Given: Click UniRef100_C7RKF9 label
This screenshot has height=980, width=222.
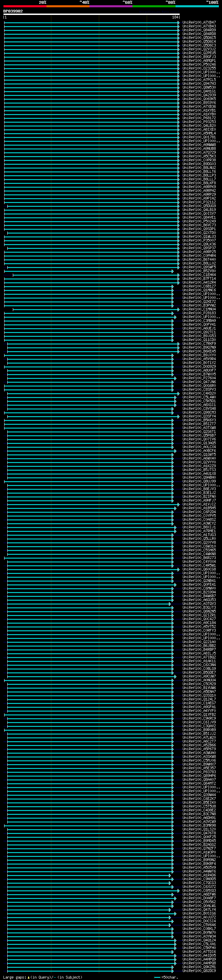Looking at the screenshot, I should pyautogui.click(x=199, y=343).
